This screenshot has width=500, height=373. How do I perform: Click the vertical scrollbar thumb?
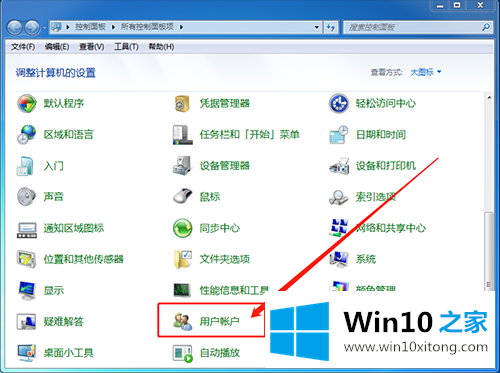[489, 251]
